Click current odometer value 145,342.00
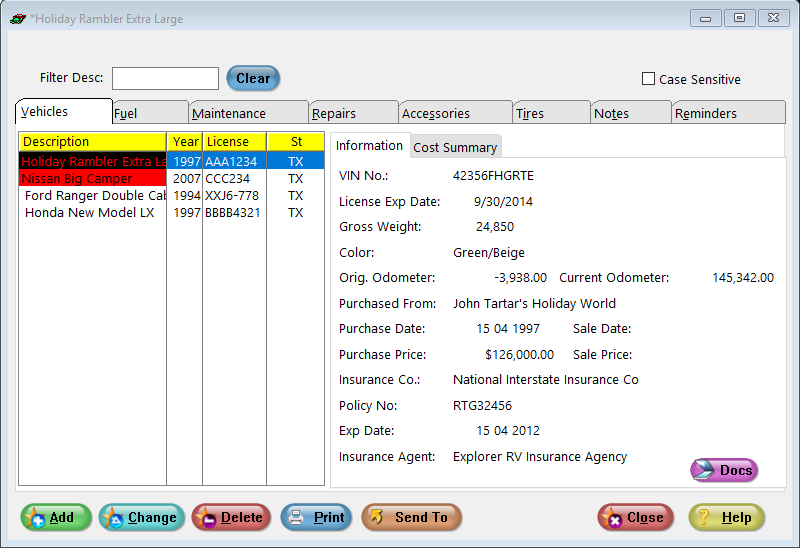The height and width of the screenshot is (548, 800). point(743,278)
